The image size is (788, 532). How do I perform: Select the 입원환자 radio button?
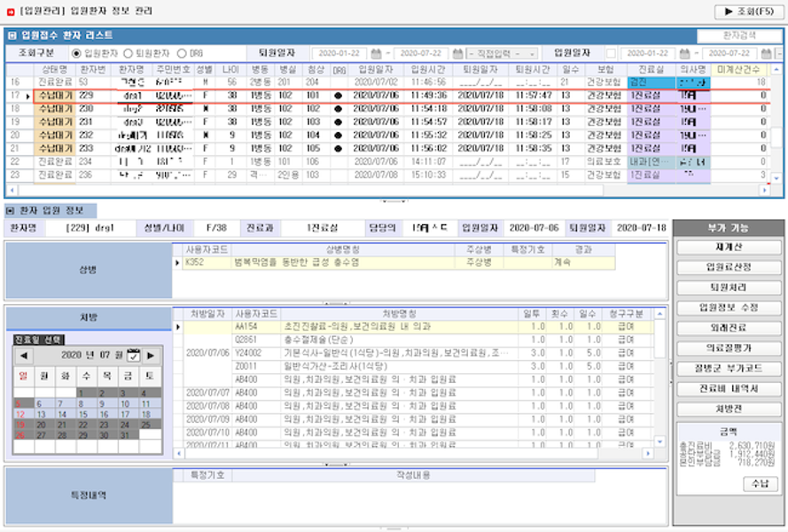pos(76,53)
